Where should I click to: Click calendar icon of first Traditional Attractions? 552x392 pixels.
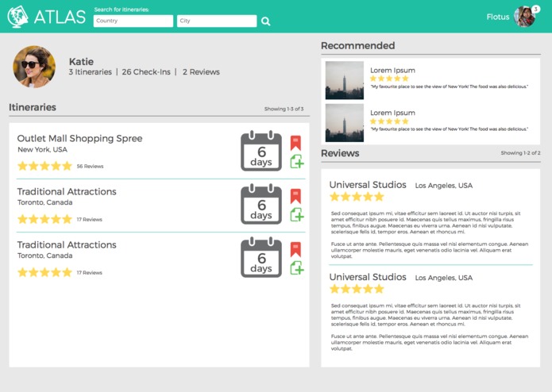(261, 204)
